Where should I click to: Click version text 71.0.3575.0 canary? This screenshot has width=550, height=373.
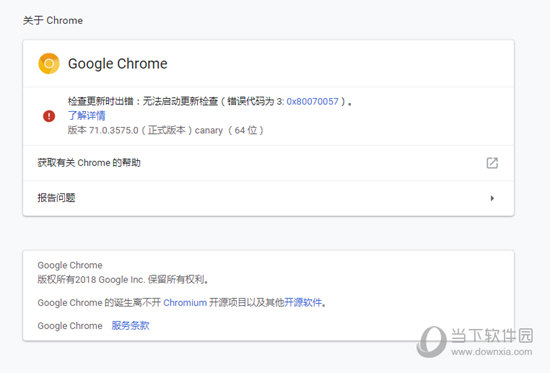(165, 130)
